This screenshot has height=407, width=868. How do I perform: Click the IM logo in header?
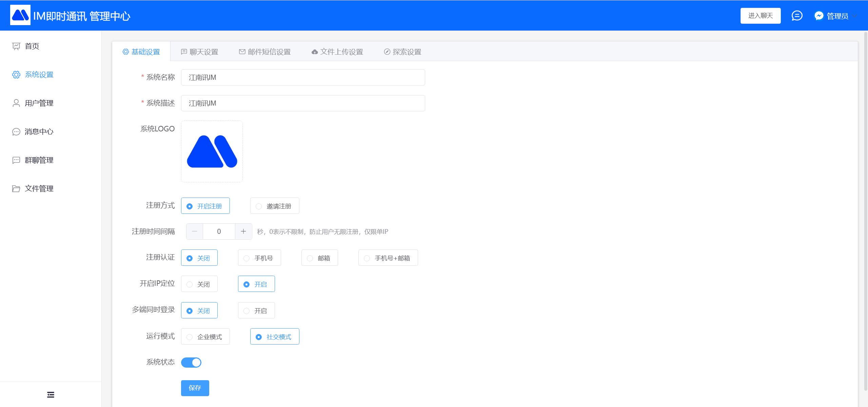[x=20, y=15]
